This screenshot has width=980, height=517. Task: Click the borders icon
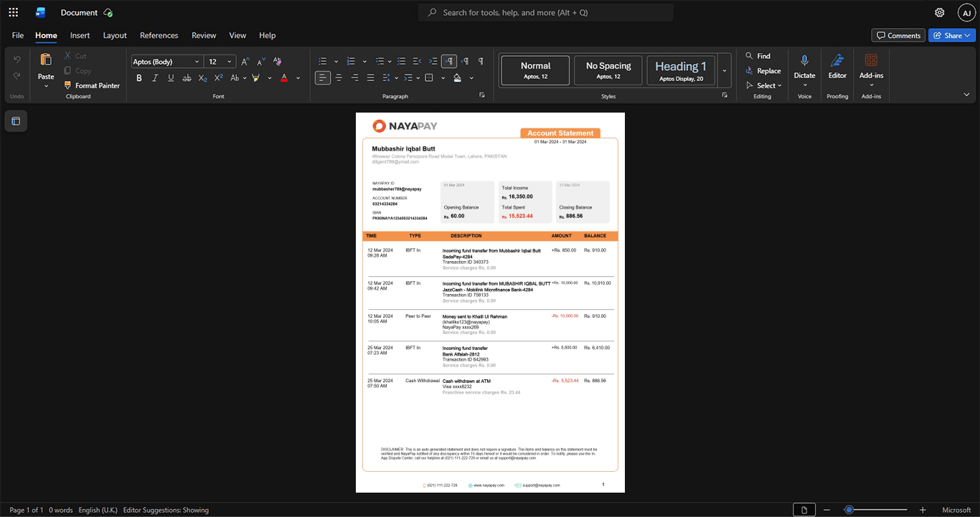(429, 78)
